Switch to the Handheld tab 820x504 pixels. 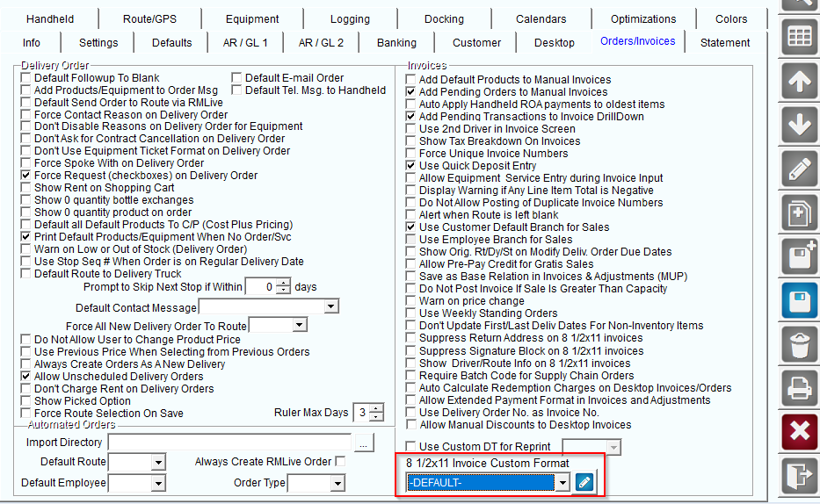(50, 19)
